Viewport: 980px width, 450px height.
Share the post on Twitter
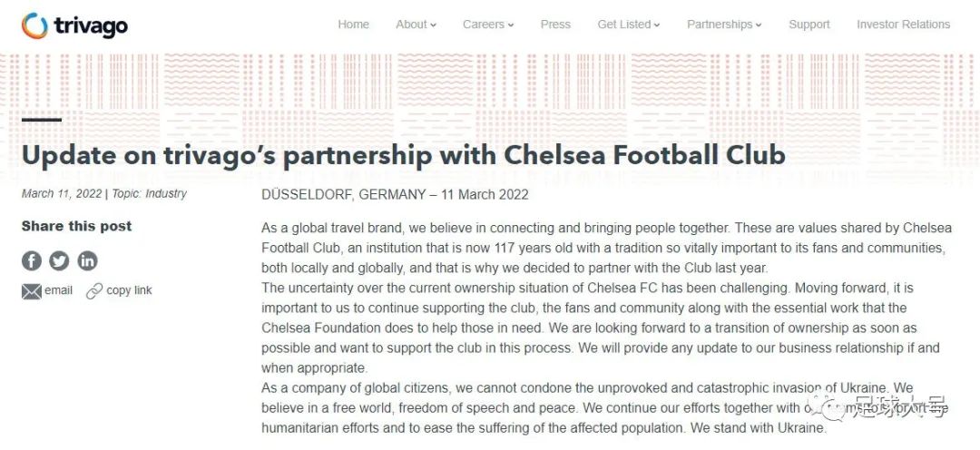point(59,261)
